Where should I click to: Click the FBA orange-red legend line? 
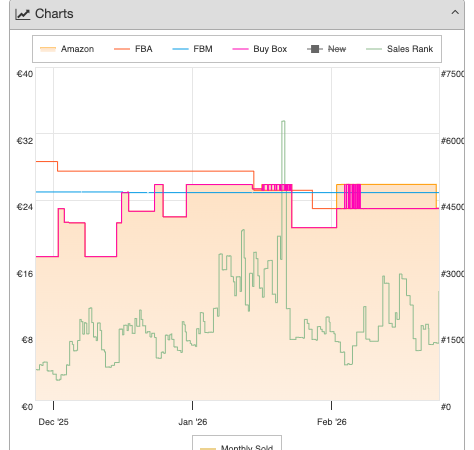point(122,49)
